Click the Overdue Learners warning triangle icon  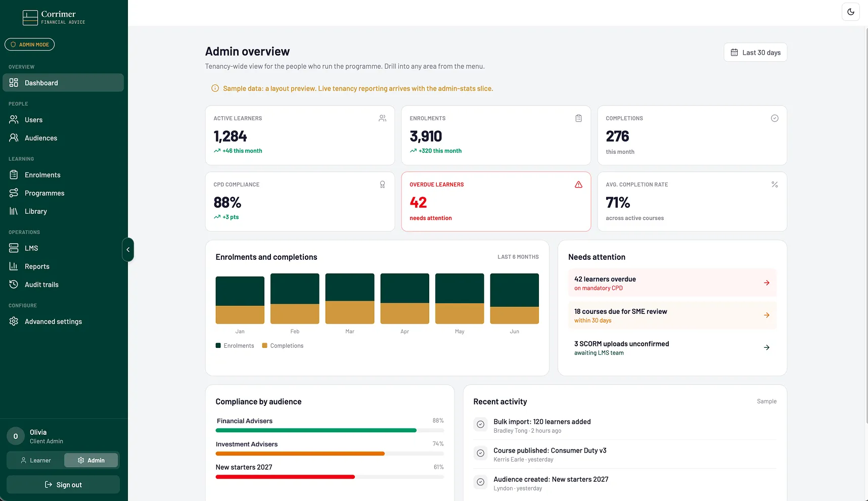[x=578, y=185]
